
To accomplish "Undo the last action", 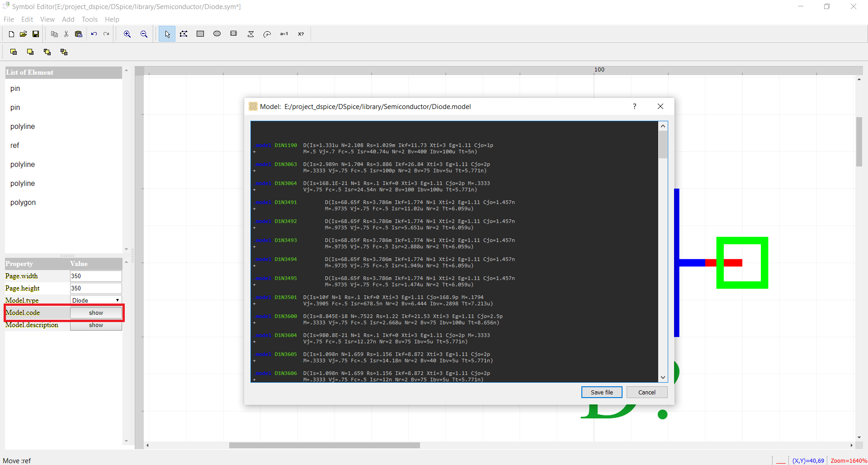I will tap(94, 34).
